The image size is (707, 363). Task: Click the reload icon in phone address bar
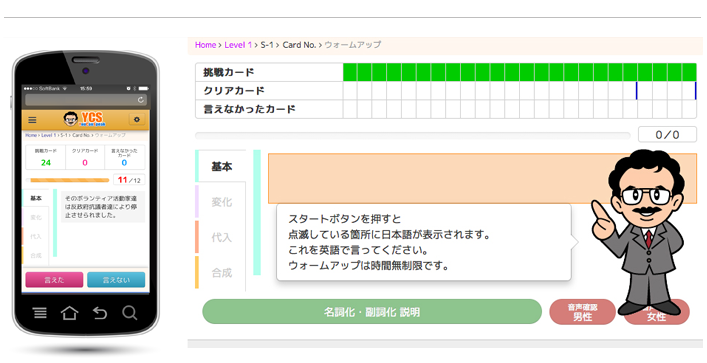coord(141,100)
